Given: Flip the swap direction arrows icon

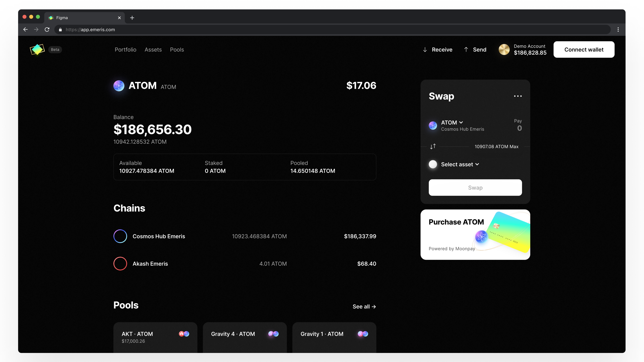Looking at the screenshot, I should tap(433, 146).
